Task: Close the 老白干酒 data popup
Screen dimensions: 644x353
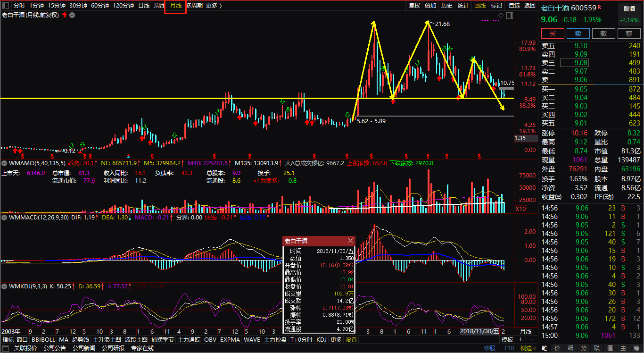Action: (x=350, y=241)
